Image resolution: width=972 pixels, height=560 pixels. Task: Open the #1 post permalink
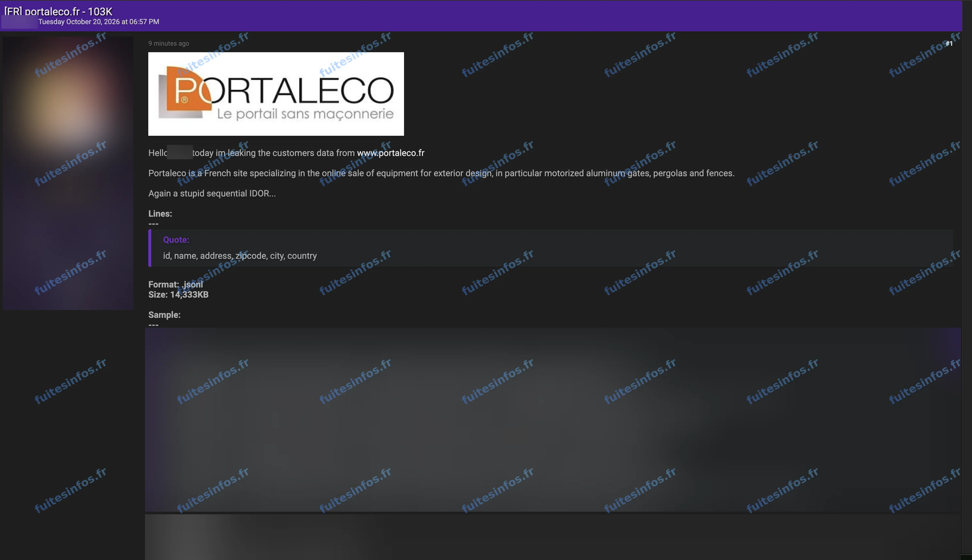[949, 43]
